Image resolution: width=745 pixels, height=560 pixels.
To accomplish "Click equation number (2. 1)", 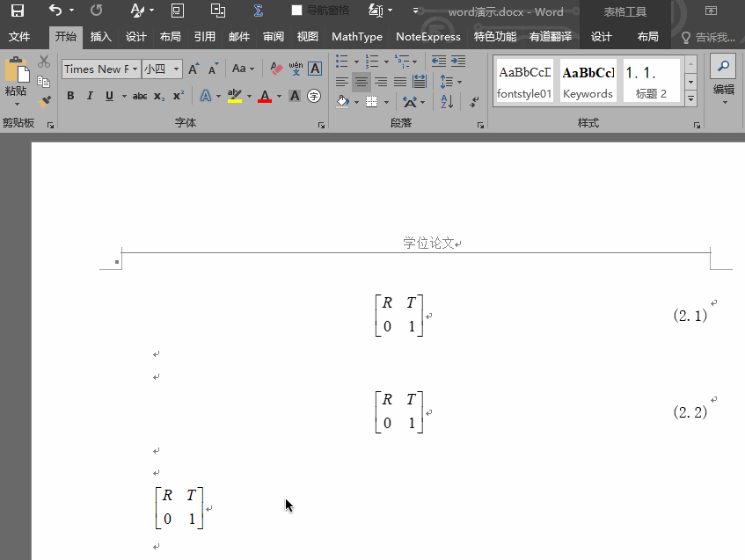I will click(690, 315).
